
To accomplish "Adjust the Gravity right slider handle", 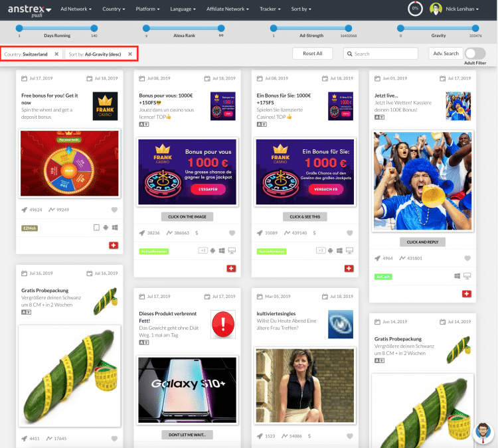I will click(475, 29).
